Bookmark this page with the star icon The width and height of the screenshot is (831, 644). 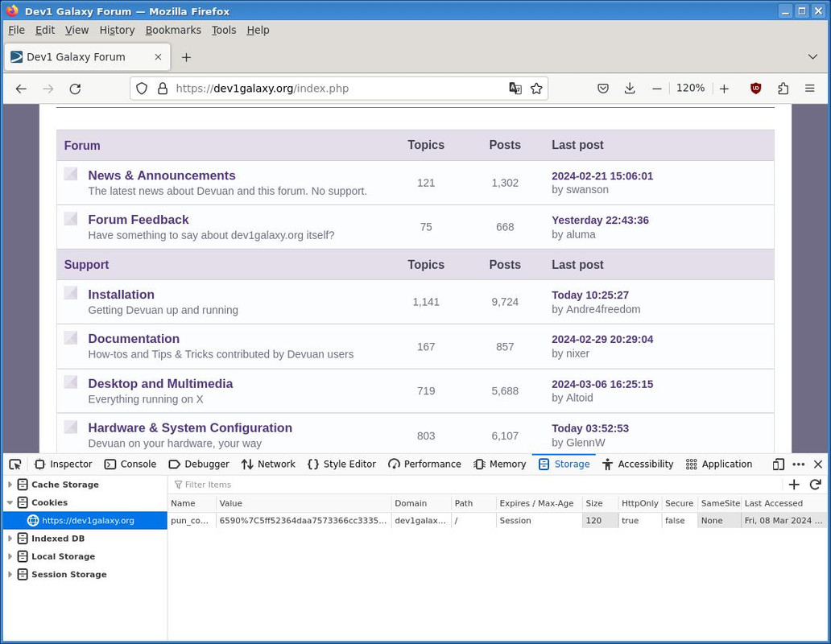[x=536, y=89]
